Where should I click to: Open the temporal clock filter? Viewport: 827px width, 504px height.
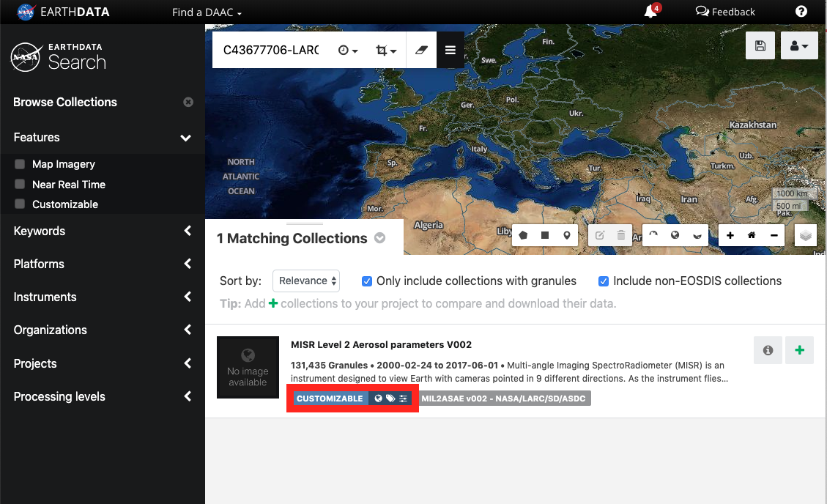click(347, 50)
